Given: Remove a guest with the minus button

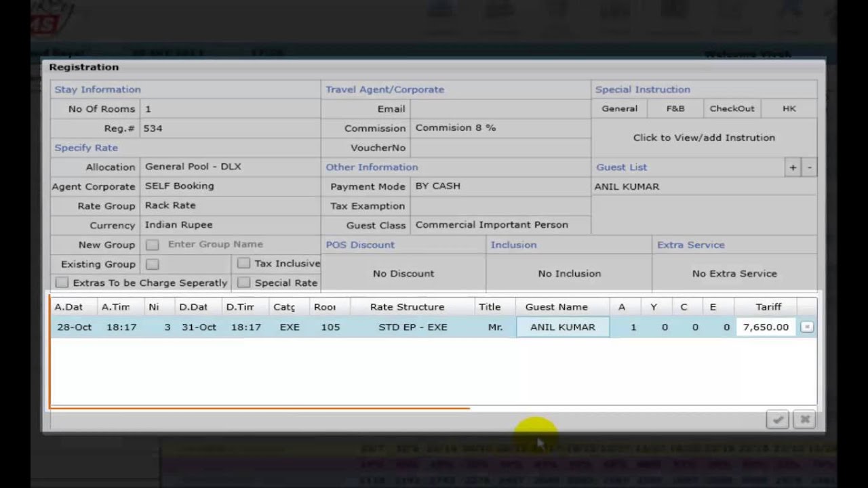Looking at the screenshot, I should point(809,167).
